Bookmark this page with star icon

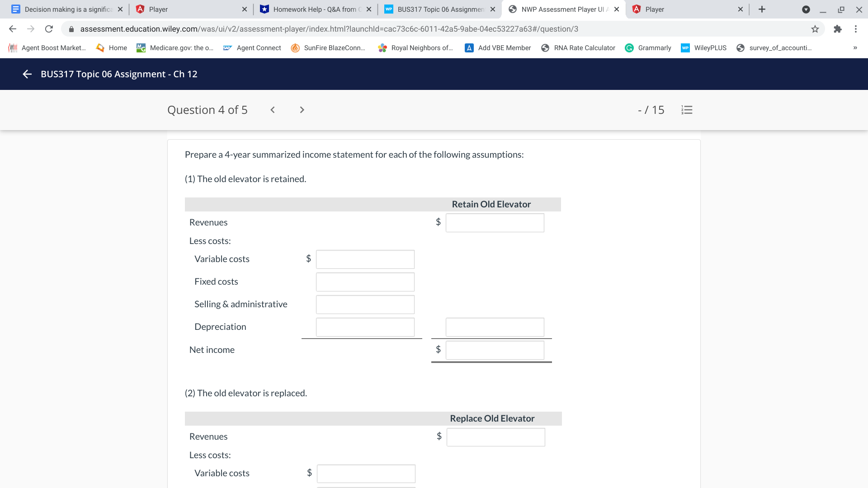tap(815, 29)
